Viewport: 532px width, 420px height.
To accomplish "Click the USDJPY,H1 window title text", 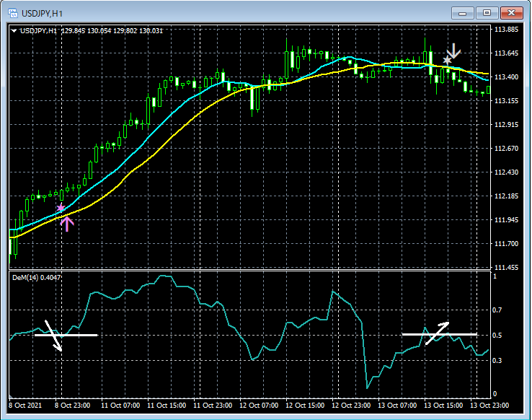I will (42, 14).
